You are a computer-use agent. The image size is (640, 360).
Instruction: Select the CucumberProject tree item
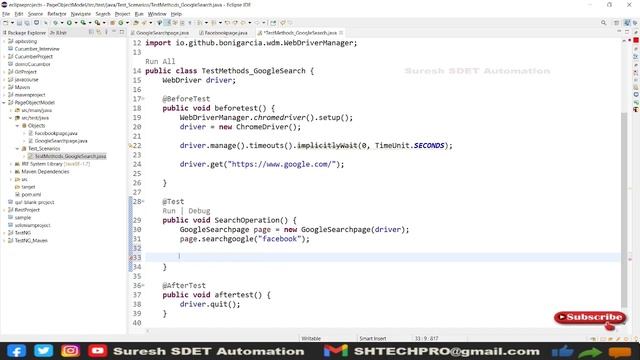33,57
